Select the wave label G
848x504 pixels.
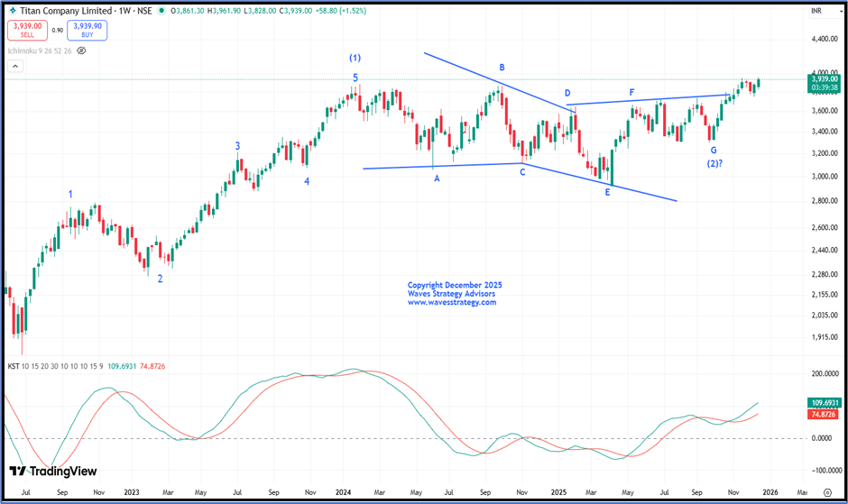point(714,151)
